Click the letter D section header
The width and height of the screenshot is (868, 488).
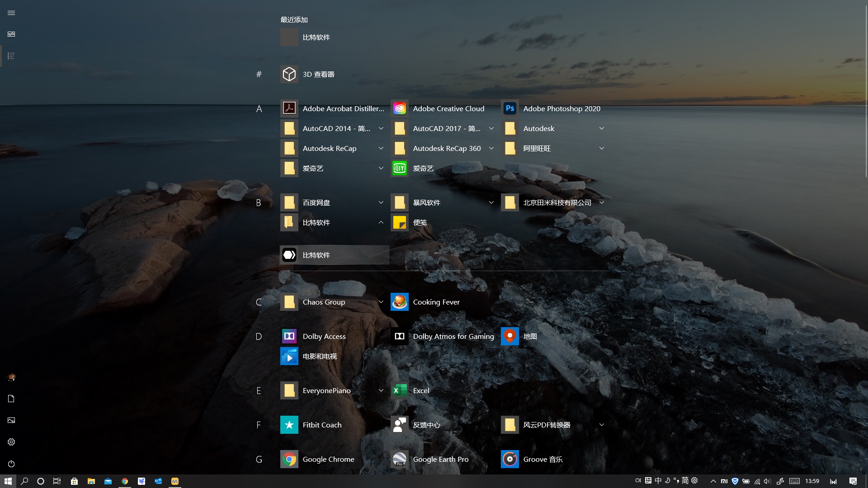259,336
